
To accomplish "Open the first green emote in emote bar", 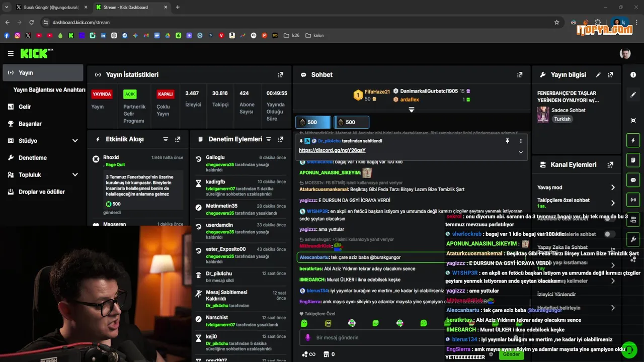I will pyautogui.click(x=304, y=323).
